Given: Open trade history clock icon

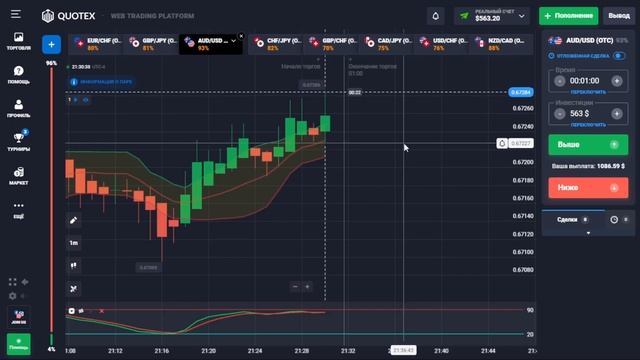Looking at the screenshot, I should (x=614, y=220).
